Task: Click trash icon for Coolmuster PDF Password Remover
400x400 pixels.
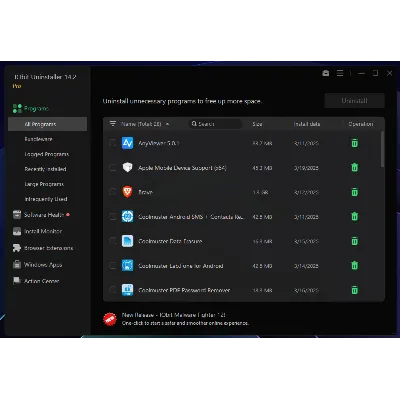Action: [x=355, y=290]
